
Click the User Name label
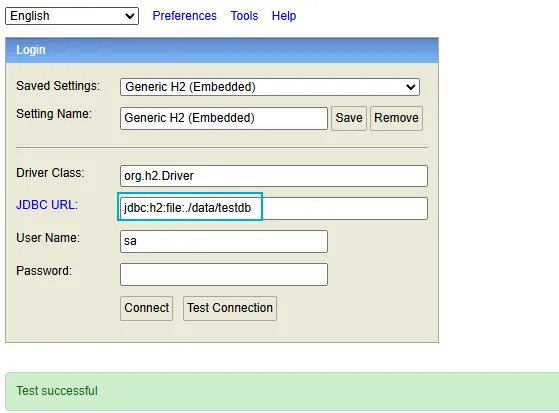point(48,238)
